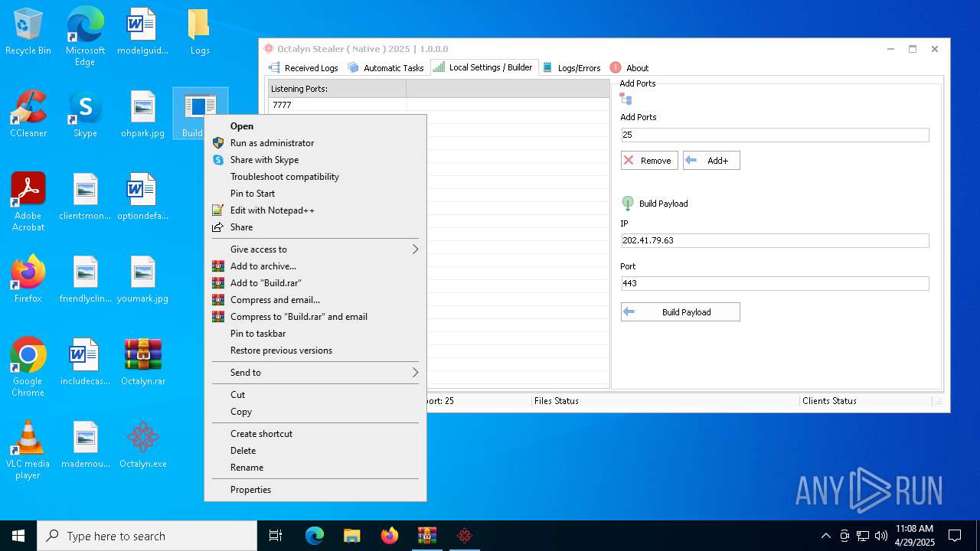
Task: Open the includecas Word document
Action: coord(85,363)
